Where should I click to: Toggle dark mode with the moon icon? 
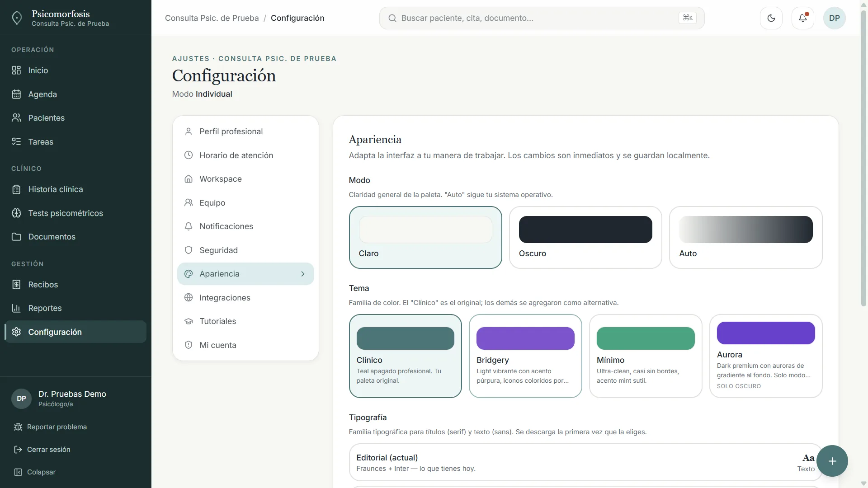[771, 18]
